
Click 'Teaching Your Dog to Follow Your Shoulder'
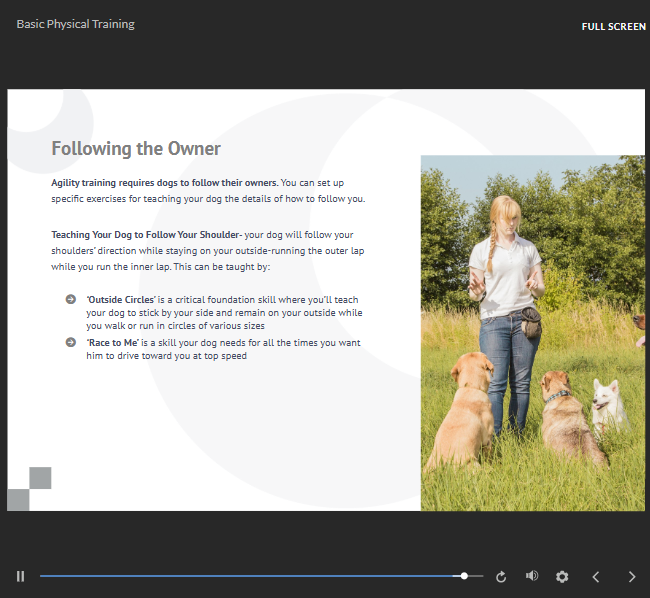145,235
